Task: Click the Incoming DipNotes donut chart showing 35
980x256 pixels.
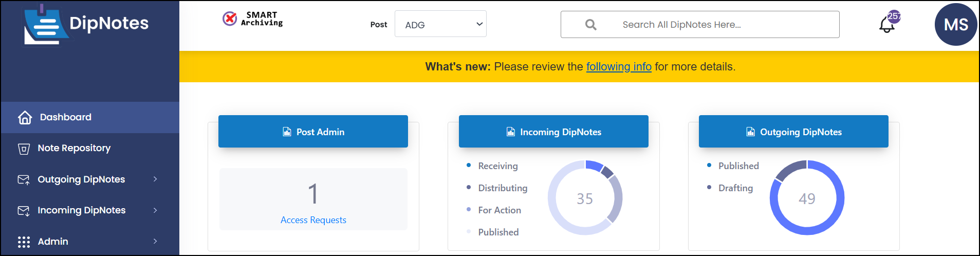Action: [585, 198]
